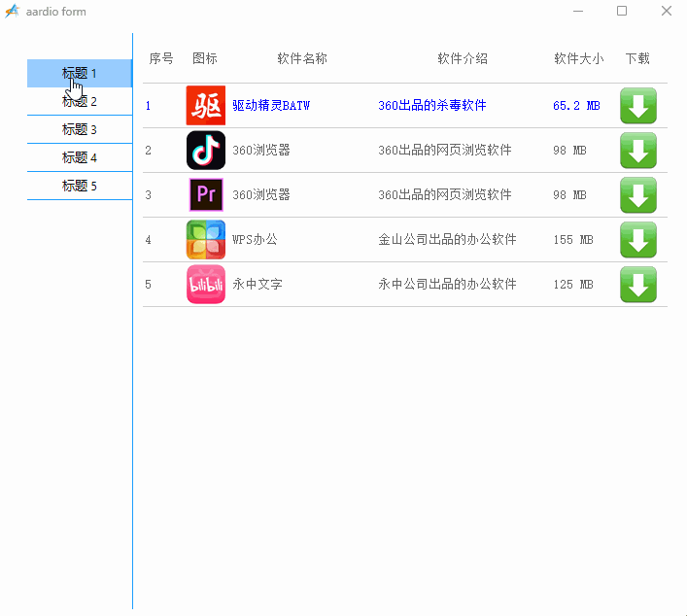Click serial number 5 in 永中文字 row
This screenshot has height=616, width=687.
tap(148, 285)
